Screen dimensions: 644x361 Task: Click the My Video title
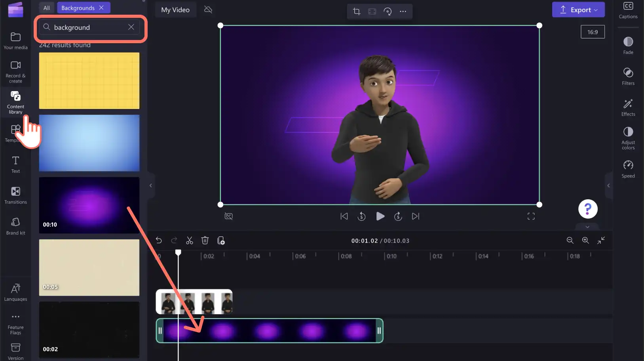click(x=175, y=10)
